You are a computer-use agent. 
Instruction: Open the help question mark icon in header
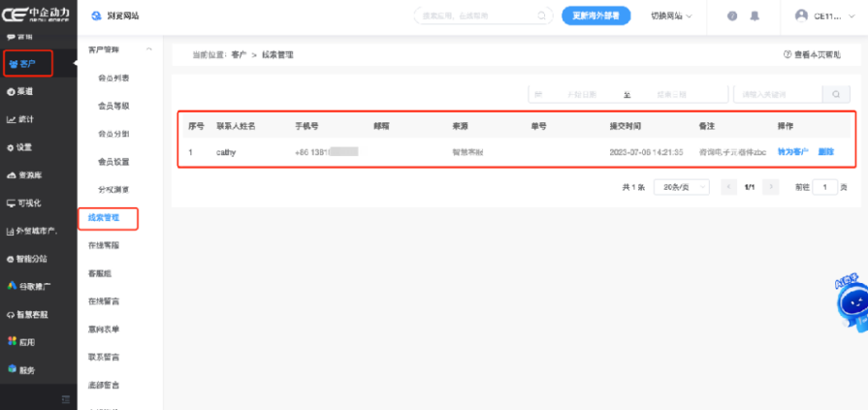pyautogui.click(x=732, y=16)
